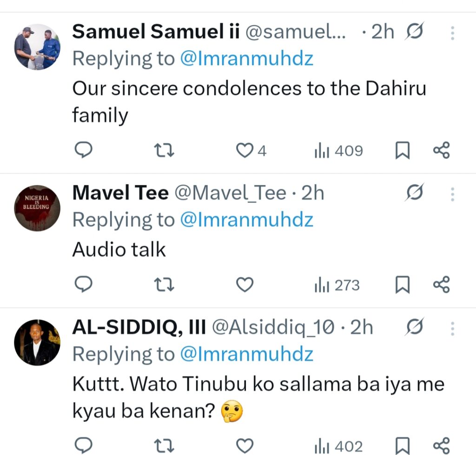476x455 pixels.
Task: Open more options on AL-SIDDIQ, III's tweet
Action: click(x=452, y=329)
